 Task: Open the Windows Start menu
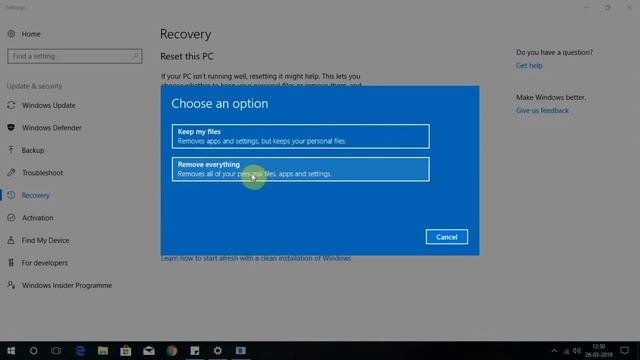(11, 351)
